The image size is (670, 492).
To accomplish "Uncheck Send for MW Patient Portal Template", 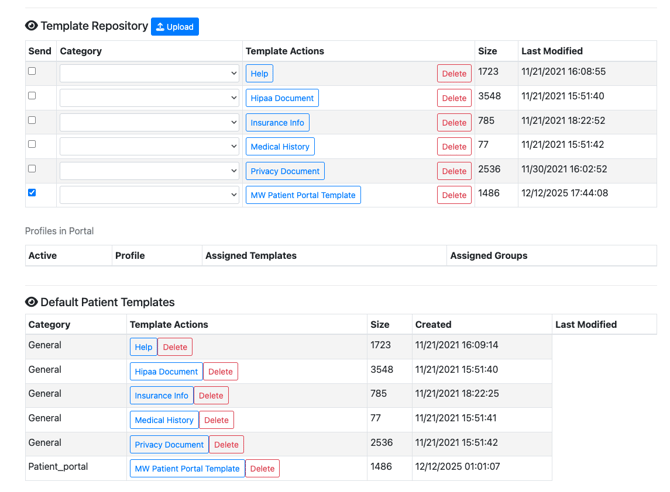I will click(x=32, y=193).
